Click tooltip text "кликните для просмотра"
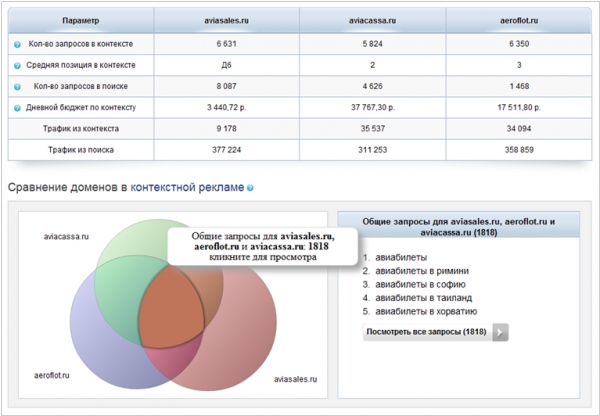600x416 pixels. pyautogui.click(x=263, y=257)
